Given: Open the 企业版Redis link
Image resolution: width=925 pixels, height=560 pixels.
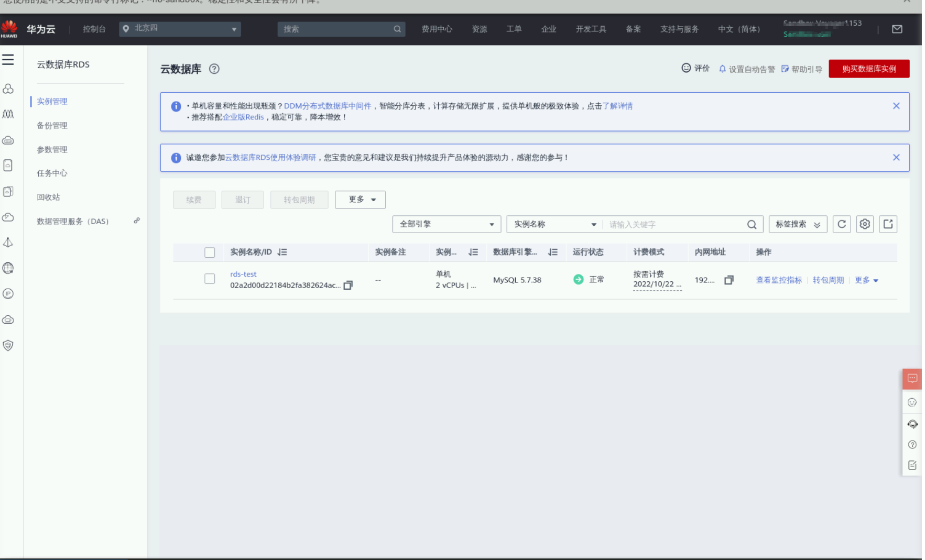Looking at the screenshot, I should click(243, 117).
